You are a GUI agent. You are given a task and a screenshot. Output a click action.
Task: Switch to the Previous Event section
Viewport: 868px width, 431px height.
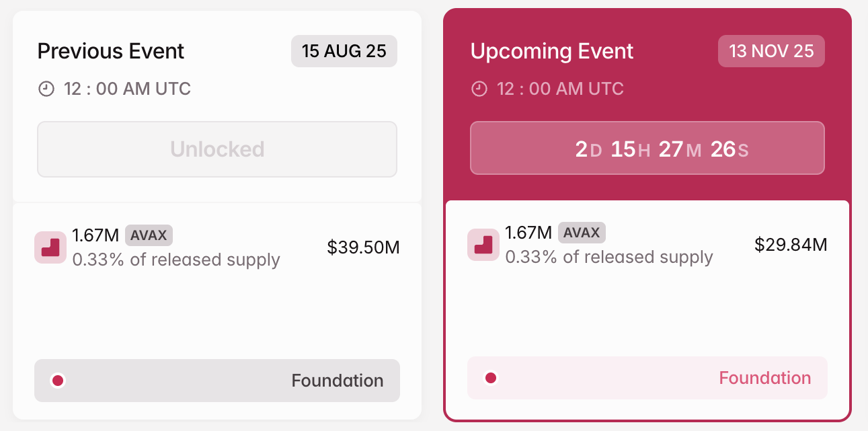point(111,50)
